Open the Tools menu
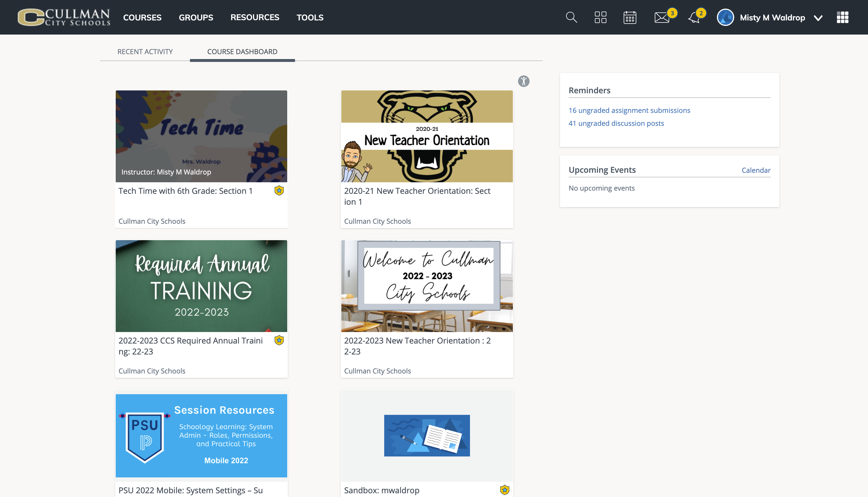 pyautogui.click(x=310, y=17)
